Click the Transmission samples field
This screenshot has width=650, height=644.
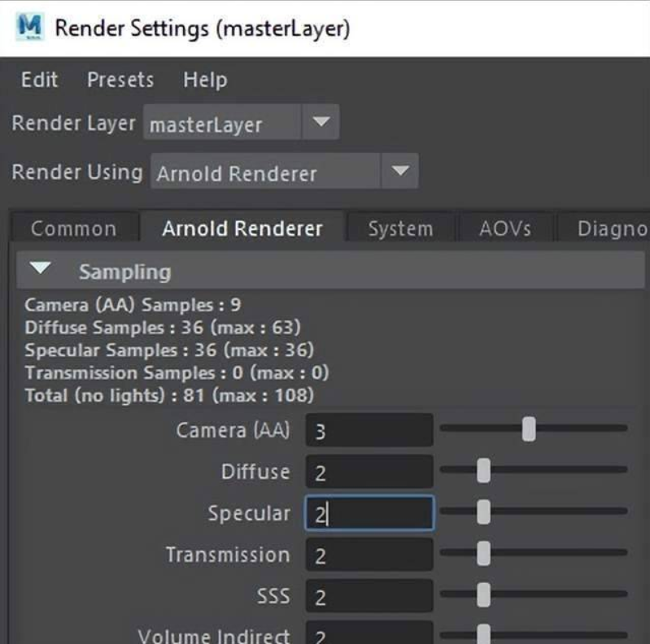(x=369, y=555)
